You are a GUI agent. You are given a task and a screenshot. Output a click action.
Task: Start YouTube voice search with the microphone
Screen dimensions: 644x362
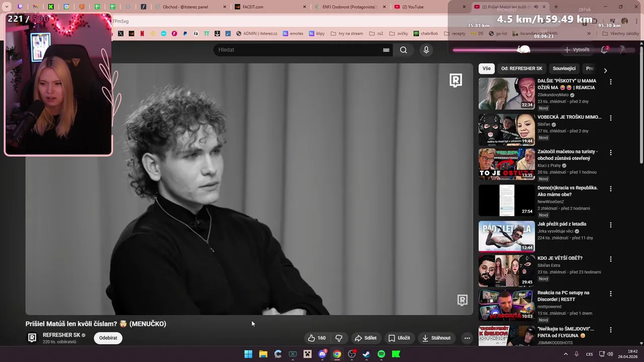pyautogui.click(x=426, y=50)
